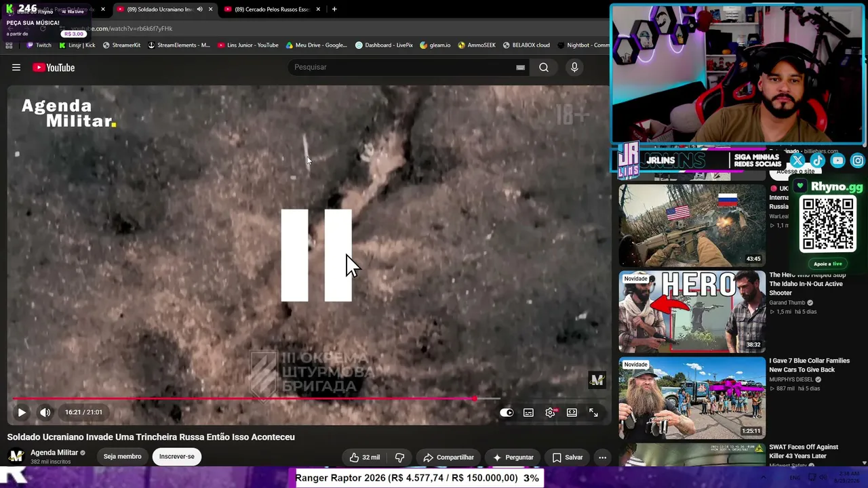
Task: Click the video title Soldado Ucraniano Invade
Action: click(151, 437)
